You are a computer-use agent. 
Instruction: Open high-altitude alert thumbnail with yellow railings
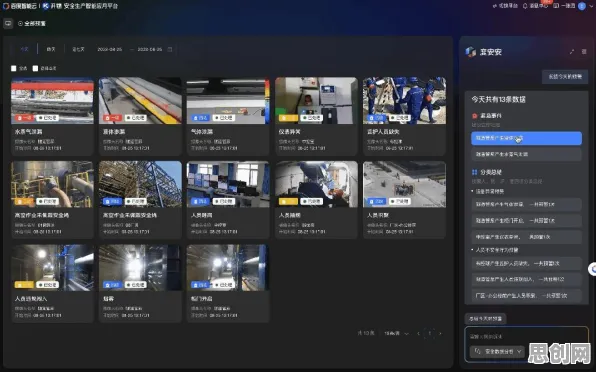[x=52, y=184]
